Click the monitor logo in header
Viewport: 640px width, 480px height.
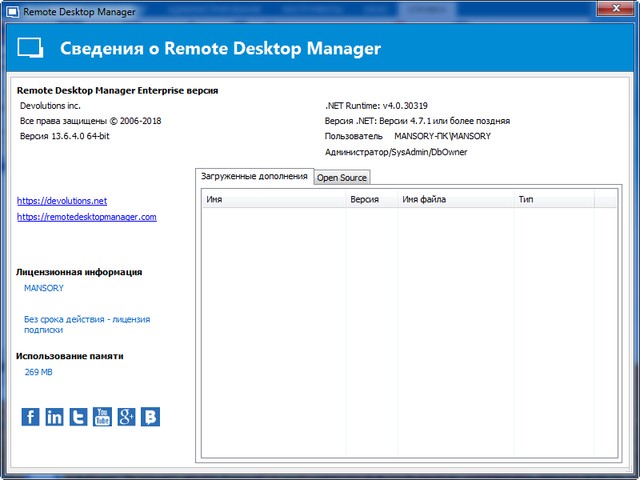[x=31, y=49]
